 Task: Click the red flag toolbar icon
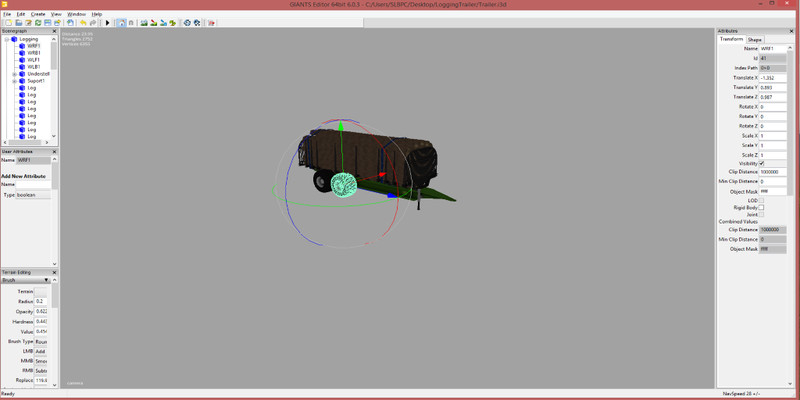pos(212,23)
